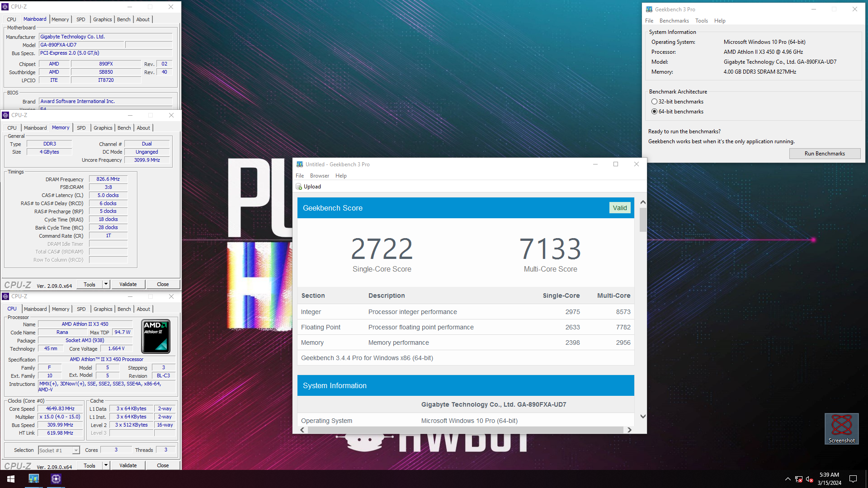Viewport: 868px width, 488px height.
Task: Click the scroll up arrow in results
Action: coord(643,202)
